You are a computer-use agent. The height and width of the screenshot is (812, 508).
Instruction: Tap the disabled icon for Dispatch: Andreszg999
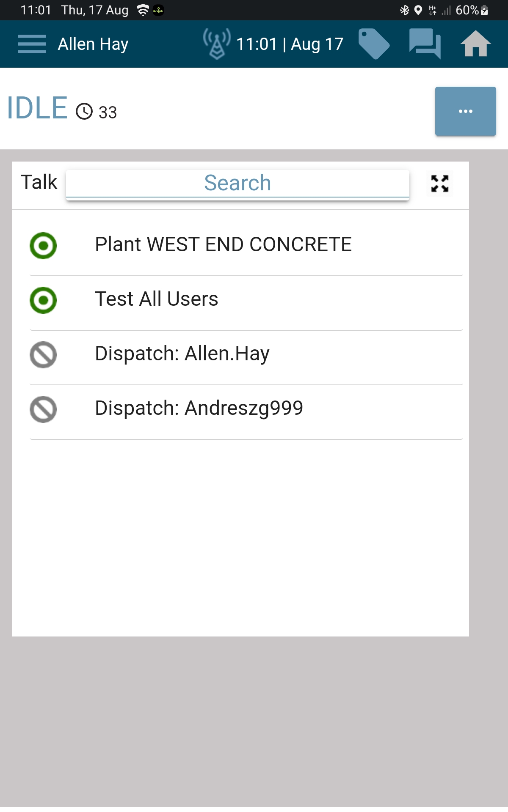pos(43,409)
